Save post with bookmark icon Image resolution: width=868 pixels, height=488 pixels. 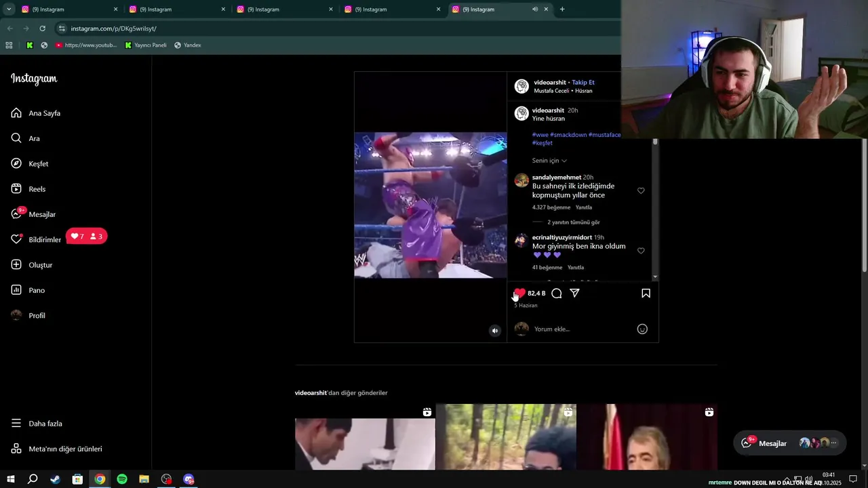[646, 293]
